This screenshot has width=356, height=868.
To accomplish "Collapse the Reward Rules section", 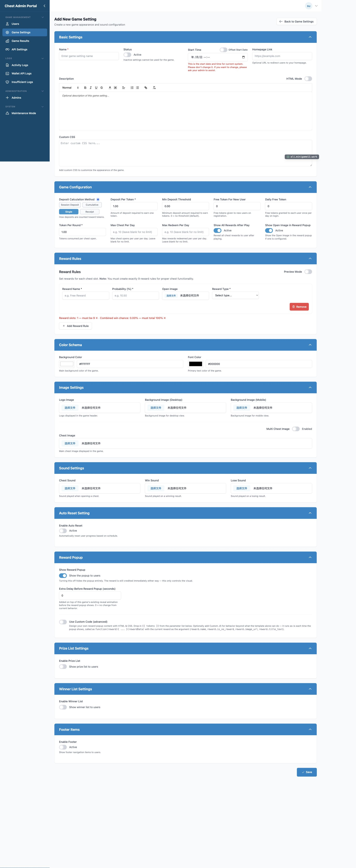I will [x=310, y=259].
